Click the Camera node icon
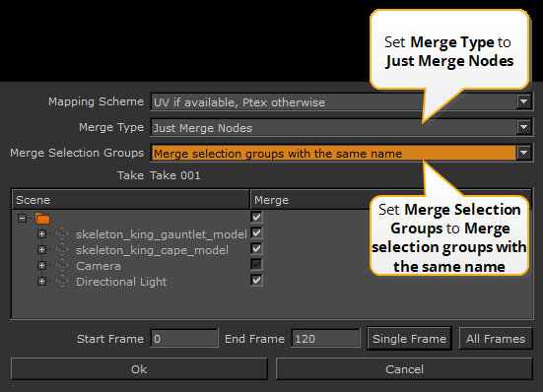543x392 pixels. click(62, 265)
